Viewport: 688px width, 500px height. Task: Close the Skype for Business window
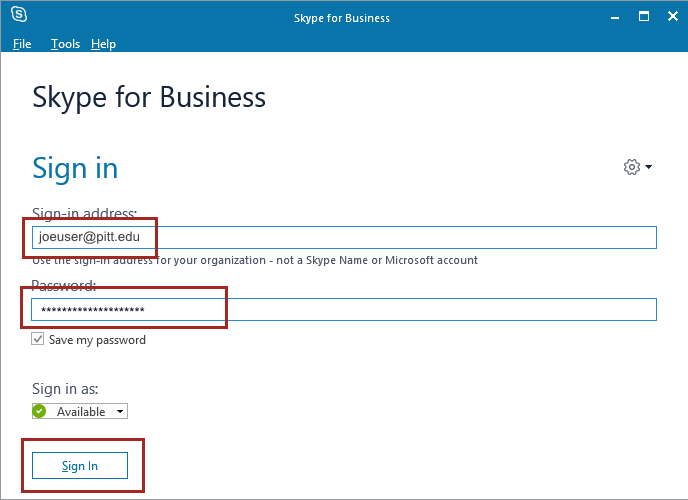tap(673, 17)
